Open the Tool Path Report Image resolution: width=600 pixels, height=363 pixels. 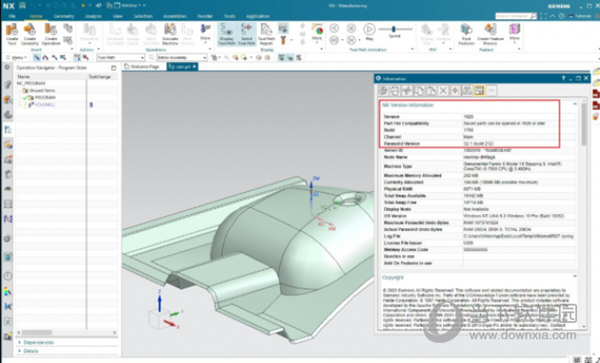click(266, 34)
